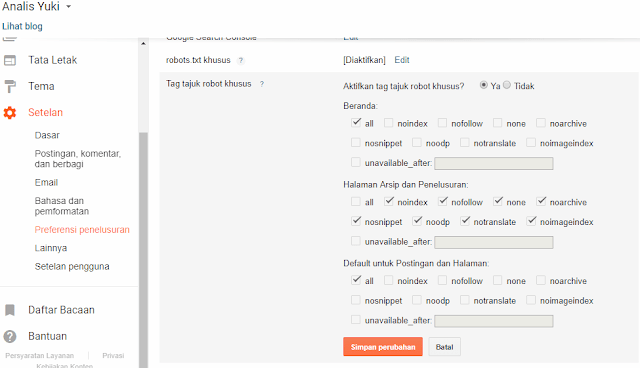Open Email settings submenu
Viewport: 640px width, 368px height.
click(46, 182)
